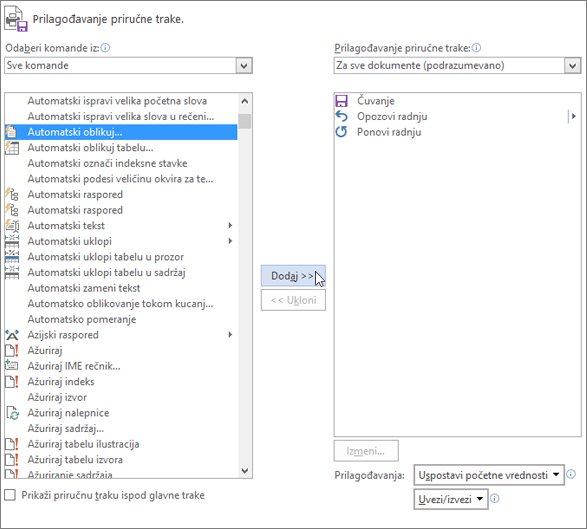Click info icon beside Uvezi/izvezi

click(495, 499)
